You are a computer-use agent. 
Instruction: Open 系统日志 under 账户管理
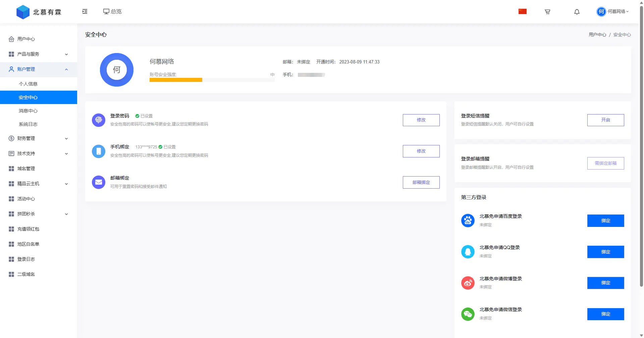(x=29, y=124)
